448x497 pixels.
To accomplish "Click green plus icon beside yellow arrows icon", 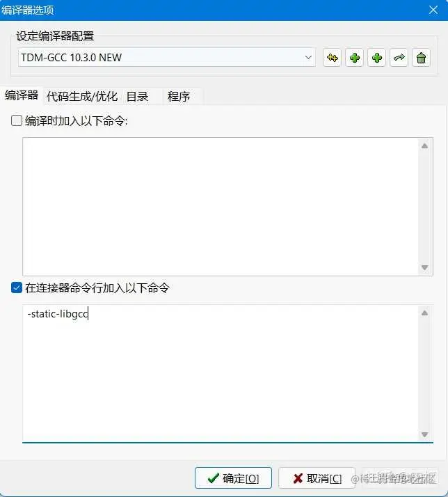I will (x=354, y=58).
